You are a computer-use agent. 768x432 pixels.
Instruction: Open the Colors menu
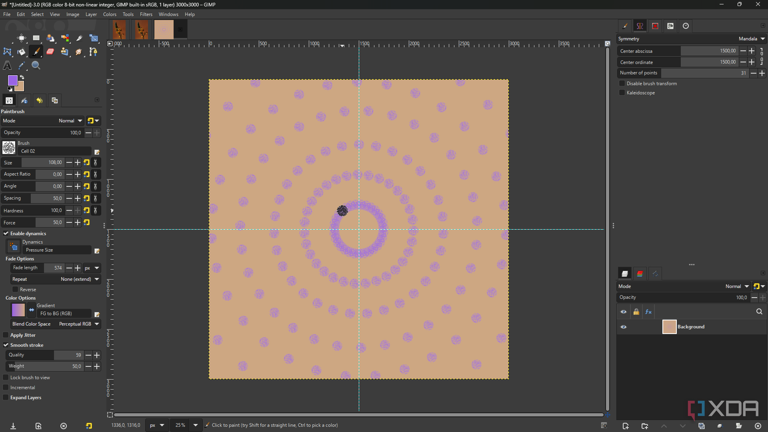(x=110, y=14)
